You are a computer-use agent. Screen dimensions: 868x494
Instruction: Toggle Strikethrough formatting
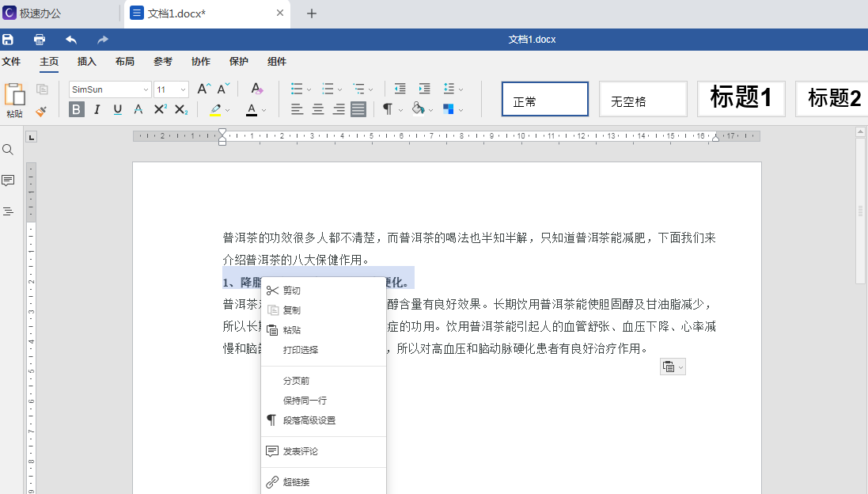point(138,110)
